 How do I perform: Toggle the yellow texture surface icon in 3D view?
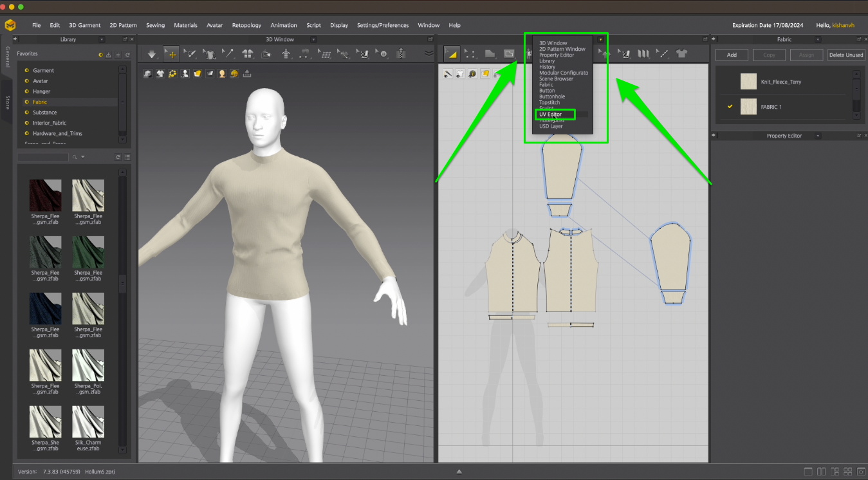point(198,74)
